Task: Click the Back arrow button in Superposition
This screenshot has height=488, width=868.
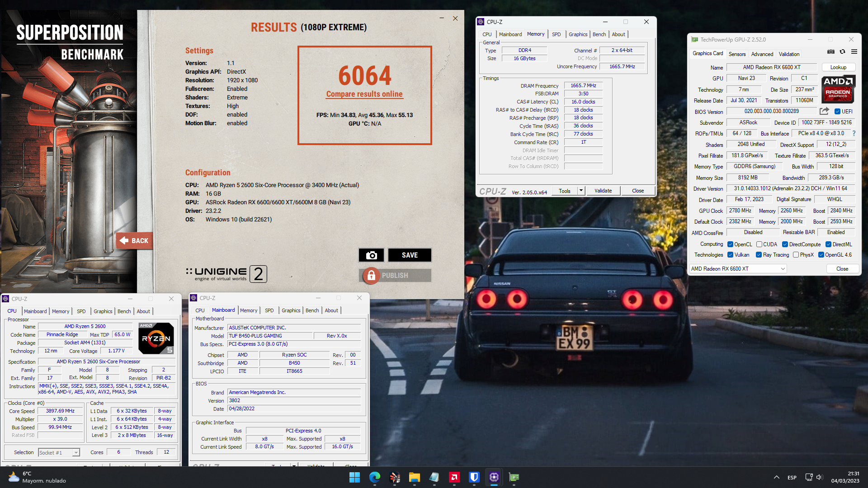Action: click(134, 241)
